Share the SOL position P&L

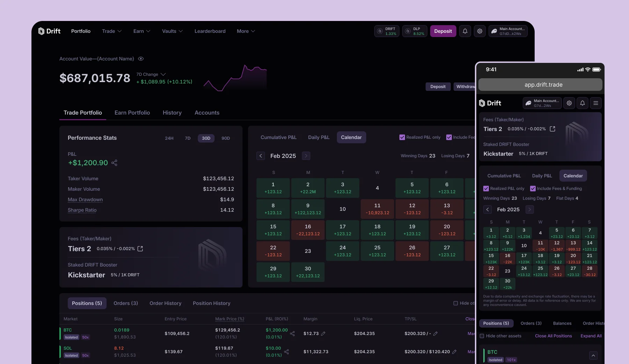(287, 352)
